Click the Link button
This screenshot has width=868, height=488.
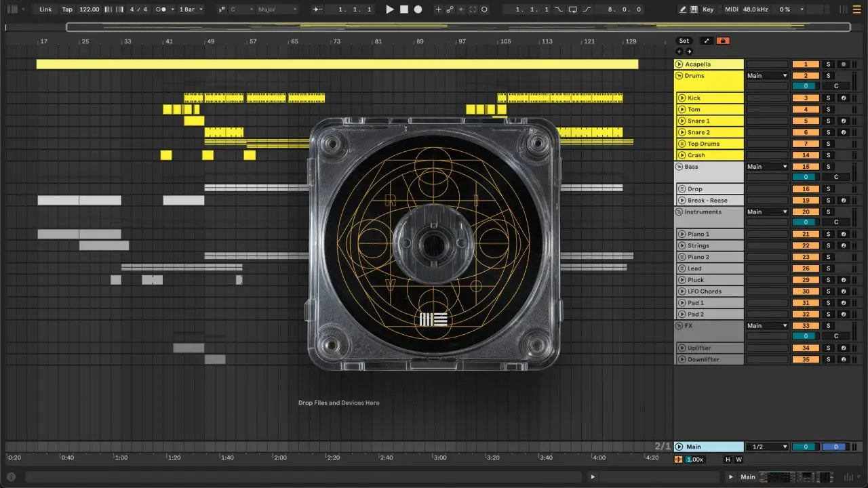pos(45,9)
